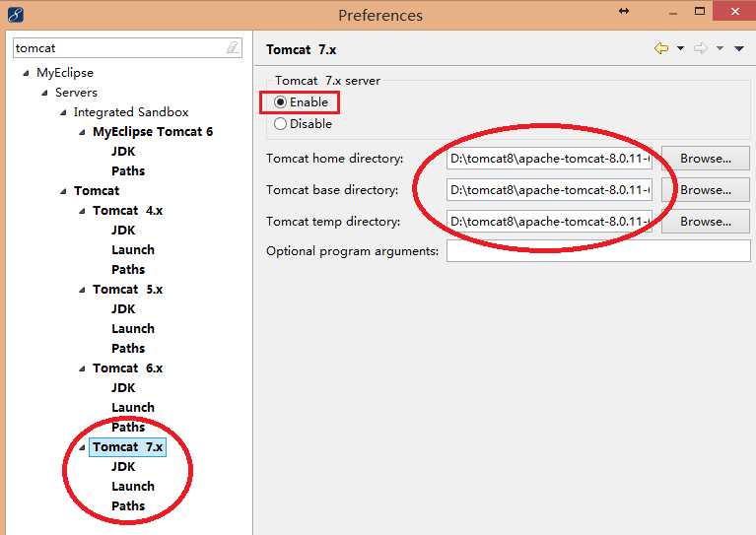This screenshot has width=756, height=535.
Task: Collapse the Tomcat 6.x node
Action: click(83, 368)
